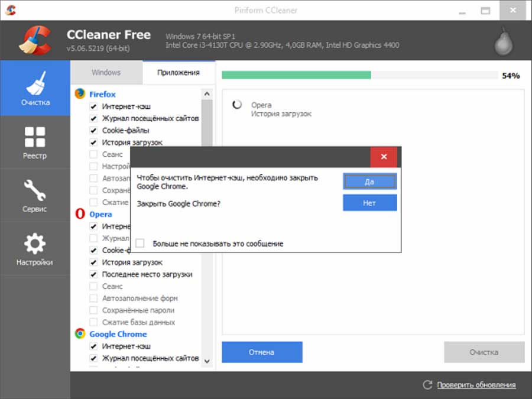This screenshot has height=399, width=532.
Task: Open the Очистка cleaner section
Action: click(35, 88)
